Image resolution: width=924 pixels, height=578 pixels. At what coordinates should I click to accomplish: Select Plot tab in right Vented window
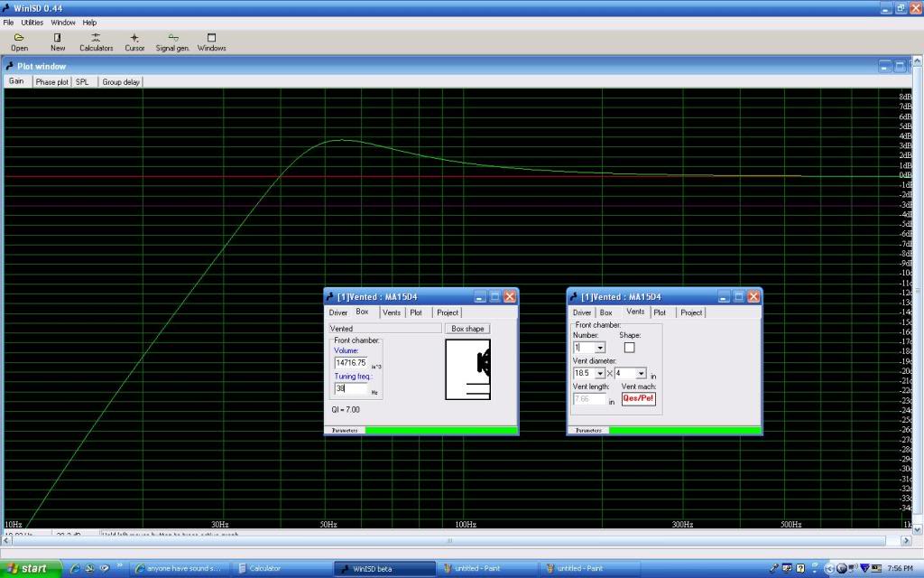tap(660, 312)
